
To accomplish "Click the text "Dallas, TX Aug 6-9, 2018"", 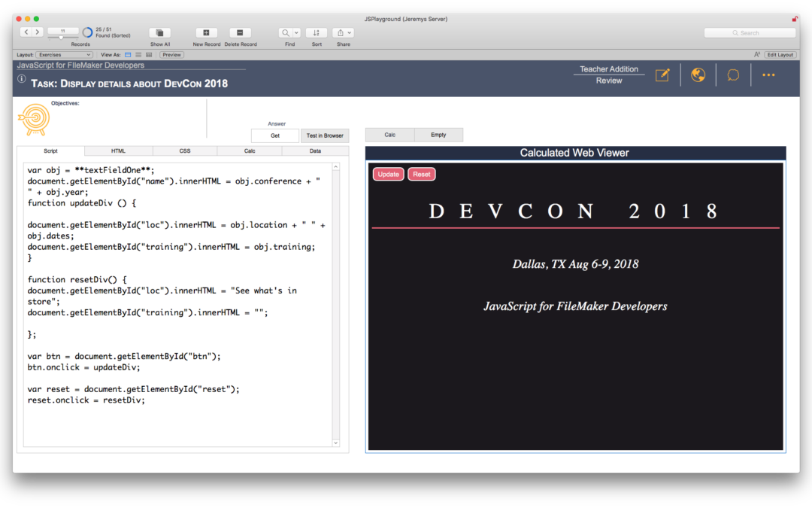I will point(575,264).
